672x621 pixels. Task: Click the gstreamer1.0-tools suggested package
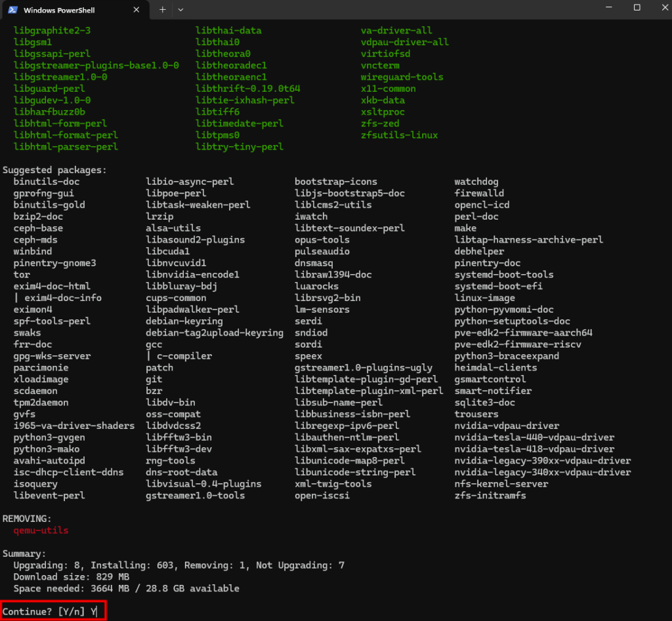point(196,496)
